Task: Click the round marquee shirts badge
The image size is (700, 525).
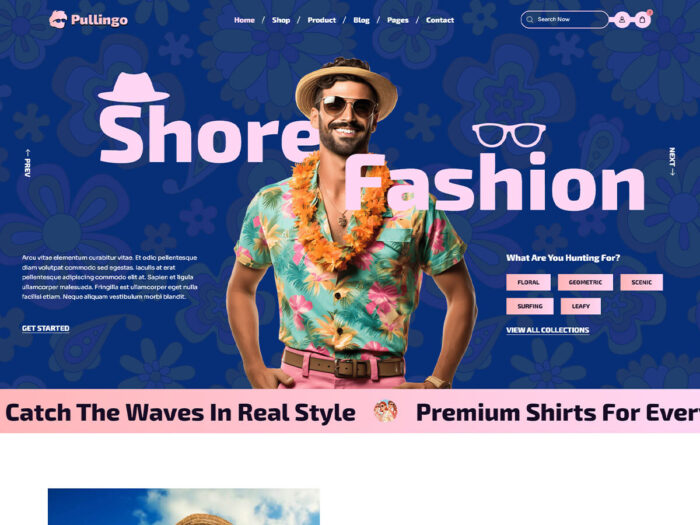Action: pos(386,411)
